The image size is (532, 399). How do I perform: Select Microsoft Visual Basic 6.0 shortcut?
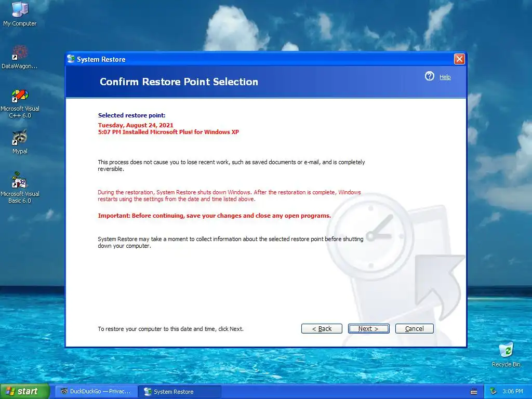(20, 188)
